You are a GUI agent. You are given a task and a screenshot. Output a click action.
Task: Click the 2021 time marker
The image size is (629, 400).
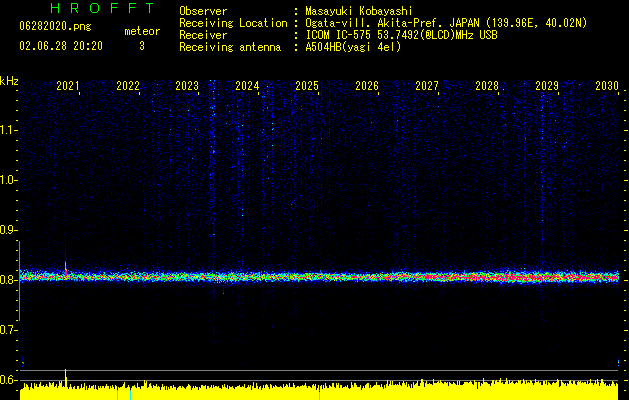[67, 86]
